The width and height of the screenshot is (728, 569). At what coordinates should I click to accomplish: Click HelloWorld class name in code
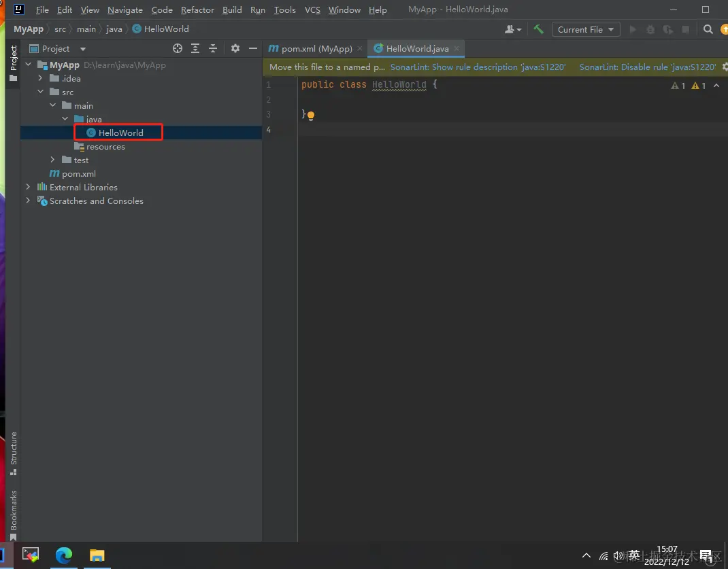pyautogui.click(x=399, y=84)
